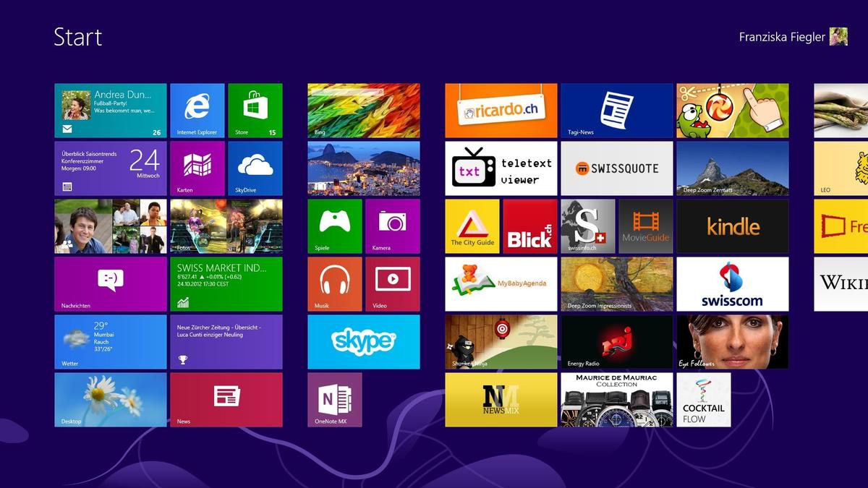The image size is (868, 488).
Task: Open the red News tile
Action: click(x=226, y=400)
